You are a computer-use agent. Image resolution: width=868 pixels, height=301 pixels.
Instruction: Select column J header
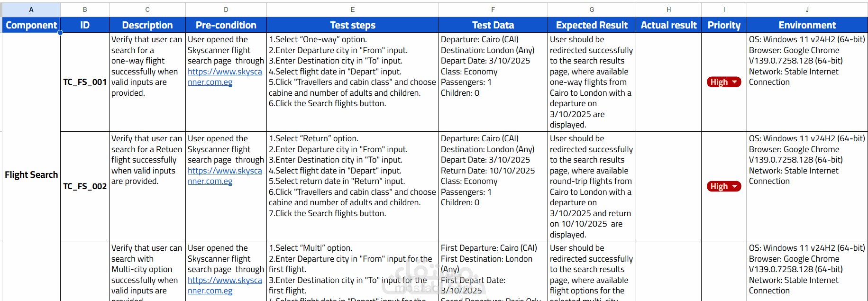[807, 9]
